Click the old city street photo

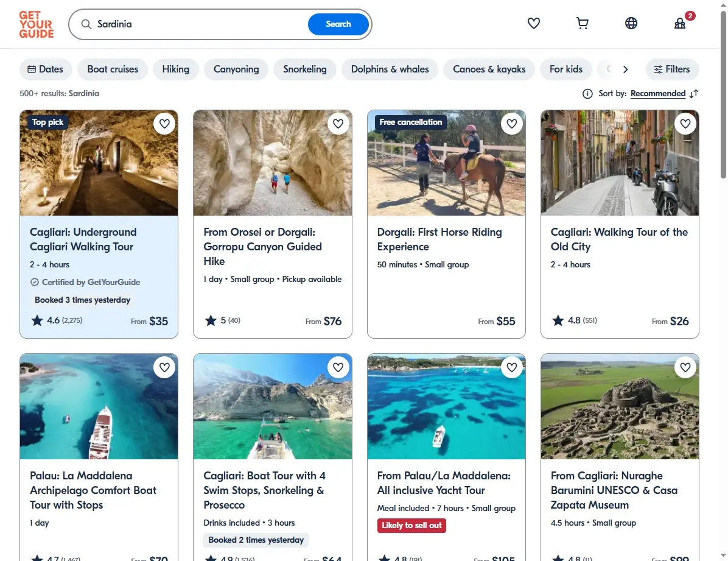tap(620, 163)
